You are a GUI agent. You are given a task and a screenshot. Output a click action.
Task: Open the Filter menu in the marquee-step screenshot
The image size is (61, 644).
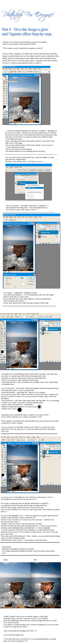click(22, 69)
